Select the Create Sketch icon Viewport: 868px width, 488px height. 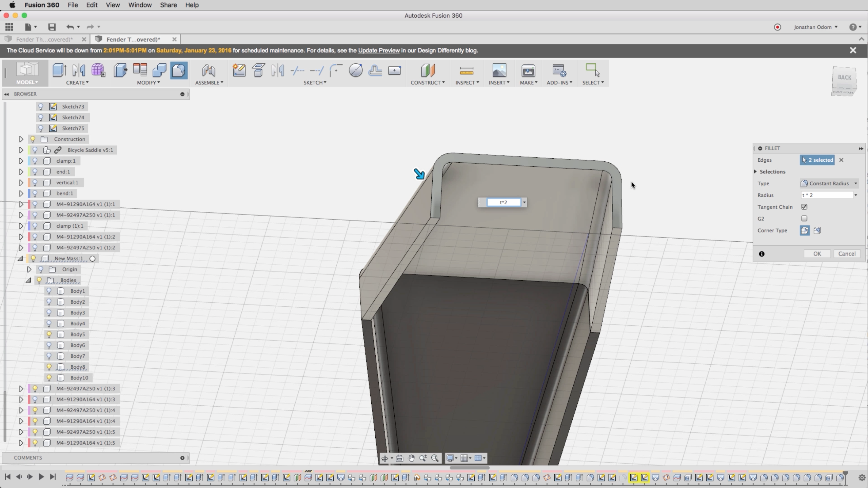(239, 70)
